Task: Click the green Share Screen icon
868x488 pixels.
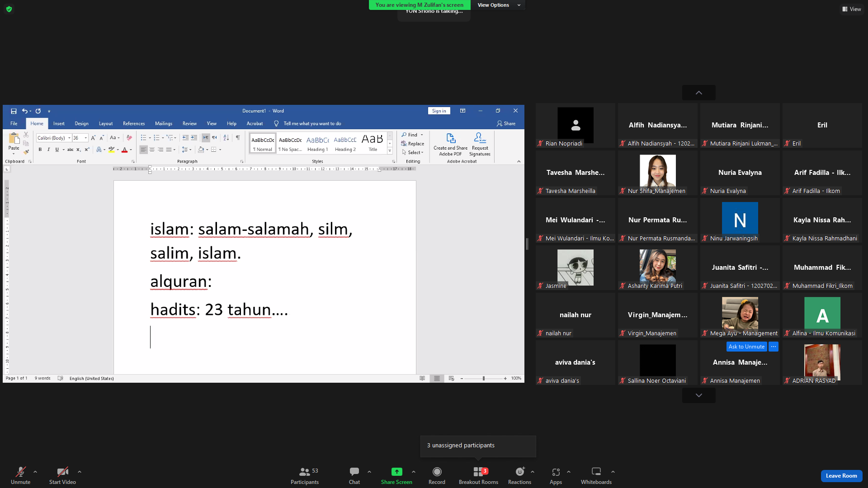Action: 396,472
